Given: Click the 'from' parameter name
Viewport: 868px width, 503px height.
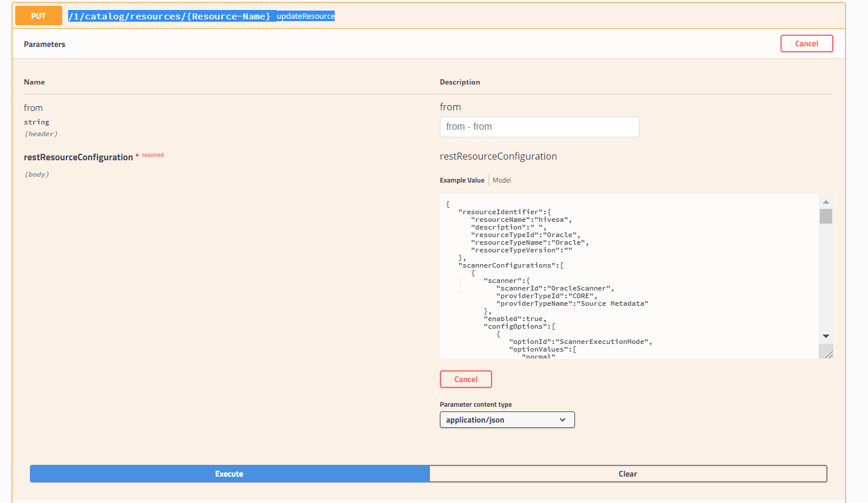Looking at the screenshot, I should (33, 108).
